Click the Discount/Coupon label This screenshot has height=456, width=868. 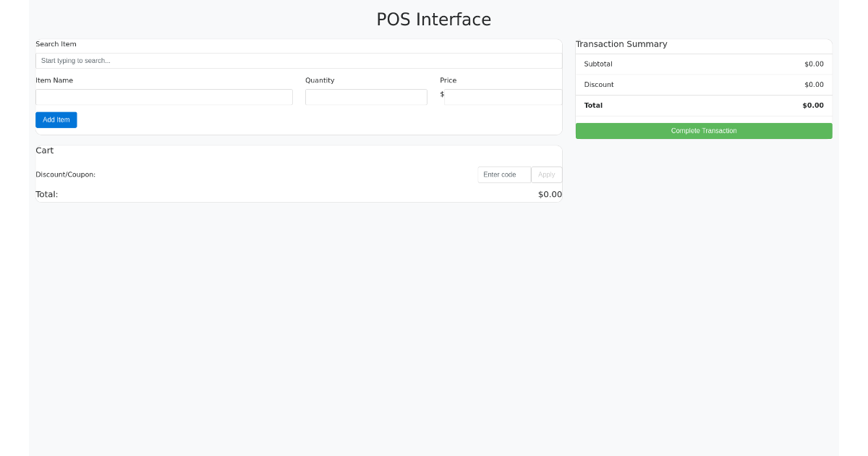[x=65, y=174]
